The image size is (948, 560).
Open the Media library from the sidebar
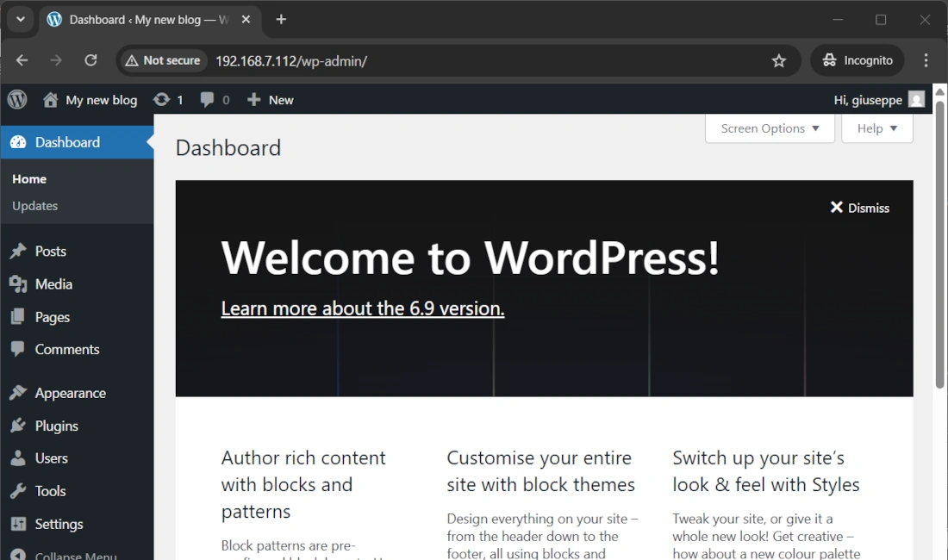click(19, 283)
